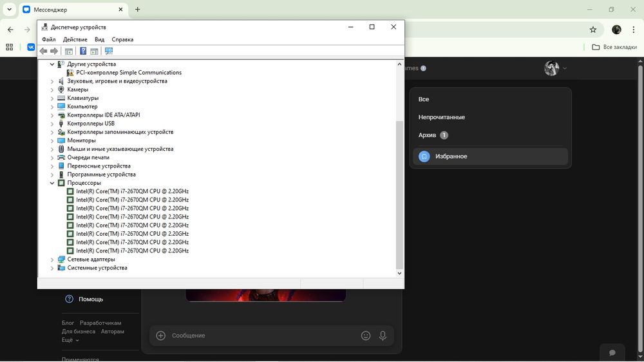The image size is (644, 362).
Task: Select the Камеры category icon
Action: click(x=61, y=89)
